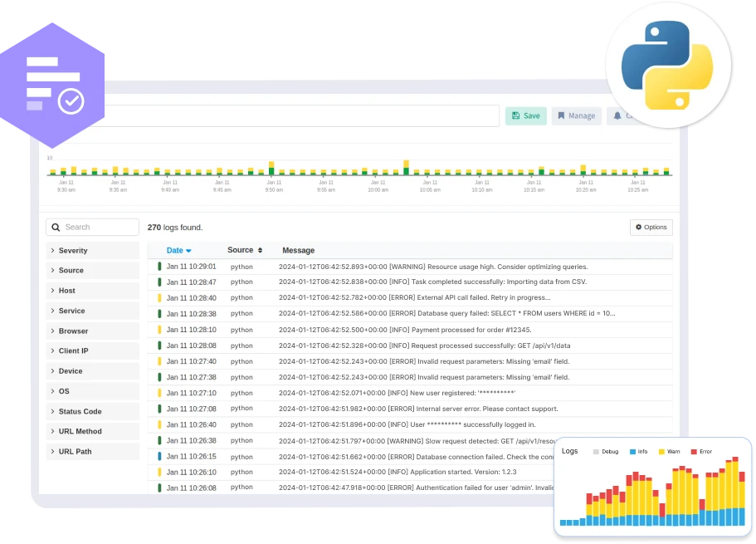Viewport: 756px width, 544px height.
Task: Click 'Task completed successfully' message
Action: (x=432, y=282)
